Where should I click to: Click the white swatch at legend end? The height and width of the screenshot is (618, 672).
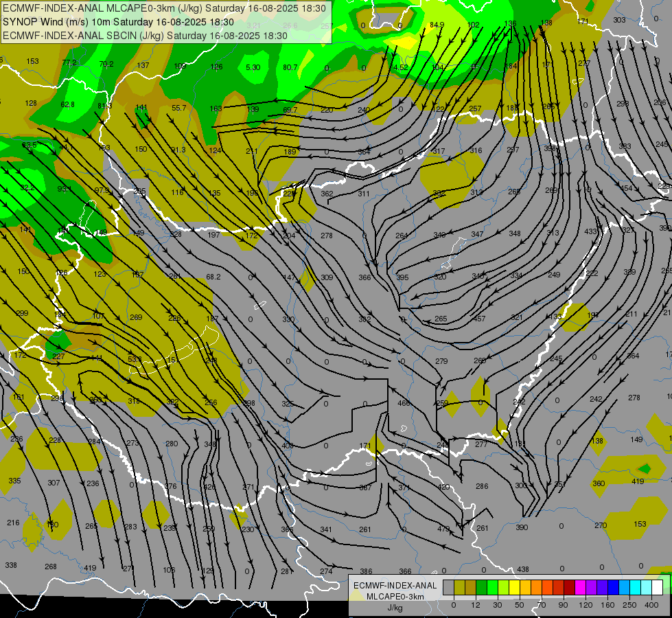coord(658,587)
